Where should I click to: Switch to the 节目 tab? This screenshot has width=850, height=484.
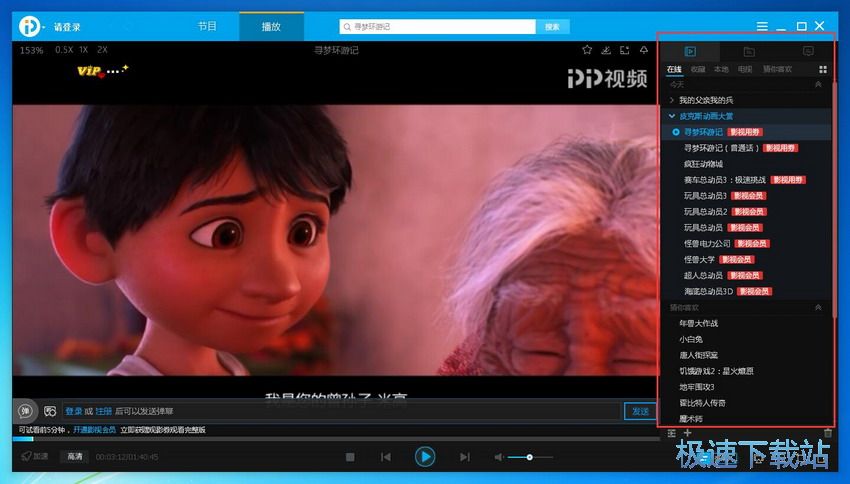pyautogui.click(x=207, y=26)
